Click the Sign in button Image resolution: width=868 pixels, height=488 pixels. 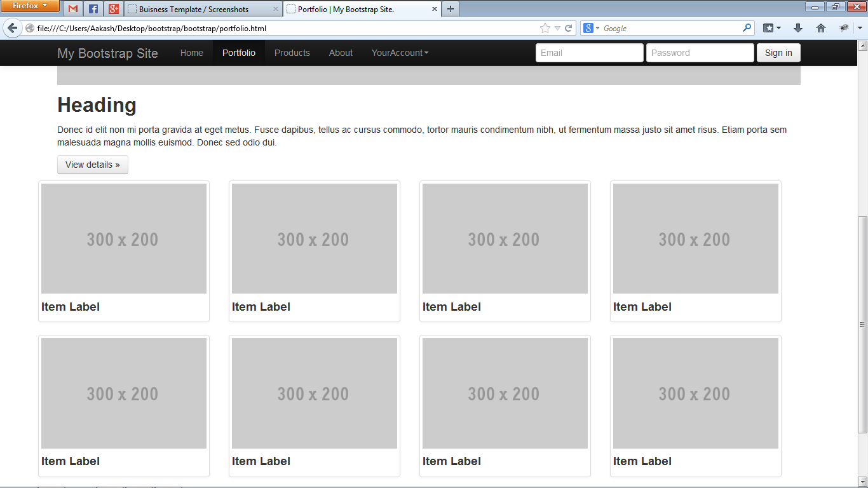(778, 53)
